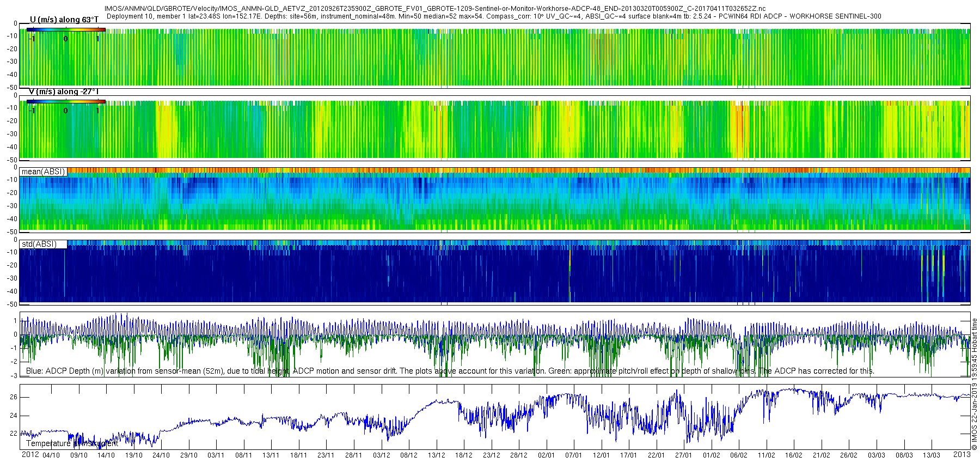Click the 16/02 date tick label

[x=794, y=455]
